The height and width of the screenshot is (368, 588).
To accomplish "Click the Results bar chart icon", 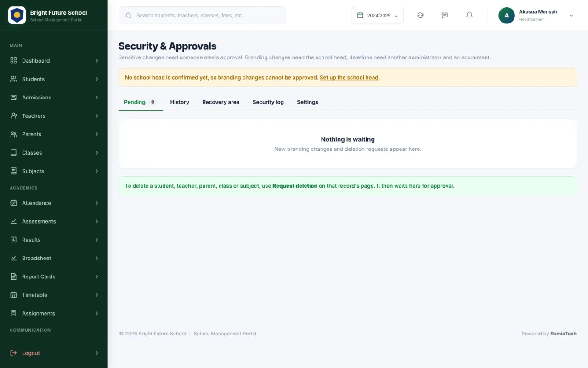I will tap(13, 240).
